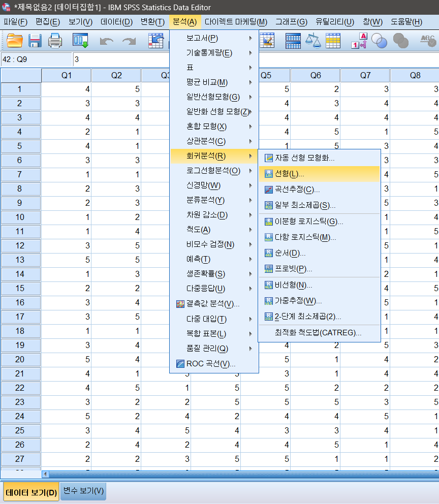The image size is (439, 504).
Task: Select 2-단계 최소제곱(2)... option
Action: (319, 317)
